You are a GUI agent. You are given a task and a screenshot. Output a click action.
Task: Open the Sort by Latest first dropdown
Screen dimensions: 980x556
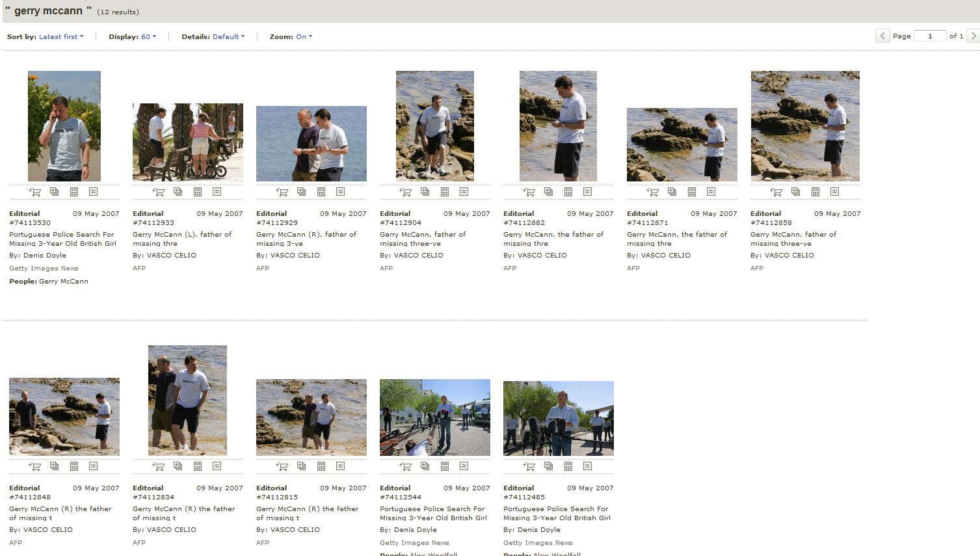tap(61, 37)
